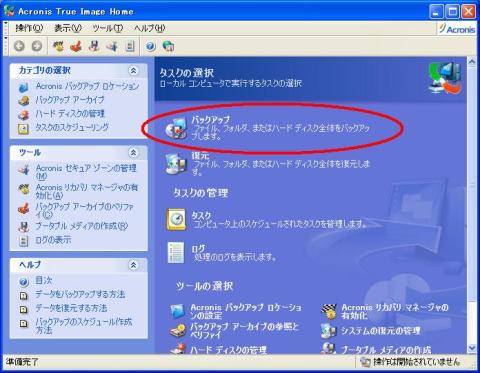Viewport: 480px width, 373px height.
Task: Open ハード ディスクの管理 text link in sidebar
Action: point(70,114)
